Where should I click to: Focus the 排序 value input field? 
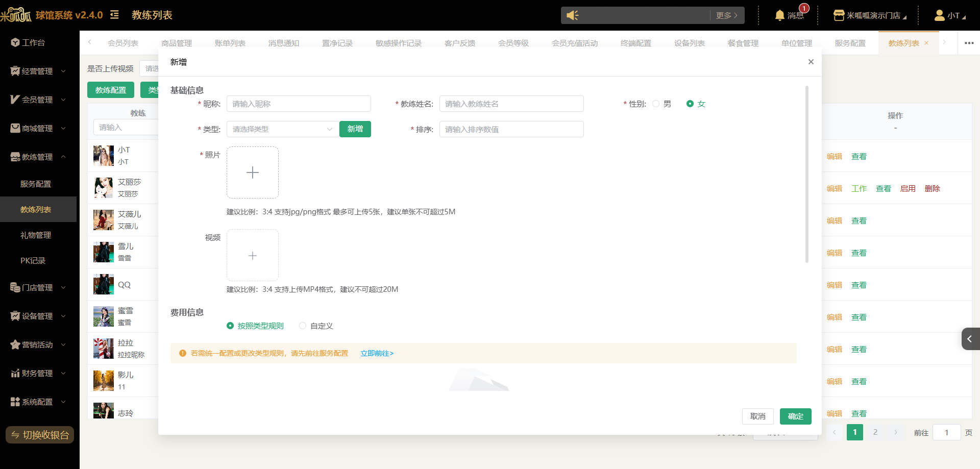coord(511,129)
